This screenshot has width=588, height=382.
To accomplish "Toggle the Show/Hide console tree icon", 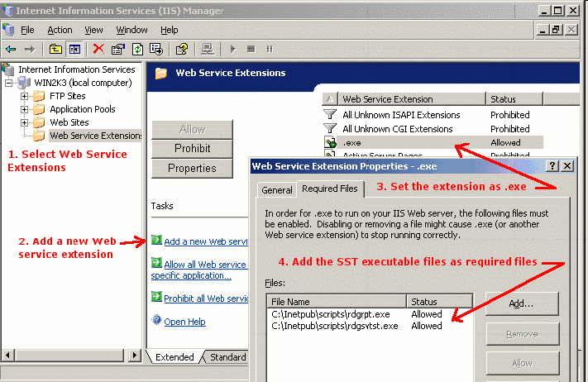I will [74, 49].
